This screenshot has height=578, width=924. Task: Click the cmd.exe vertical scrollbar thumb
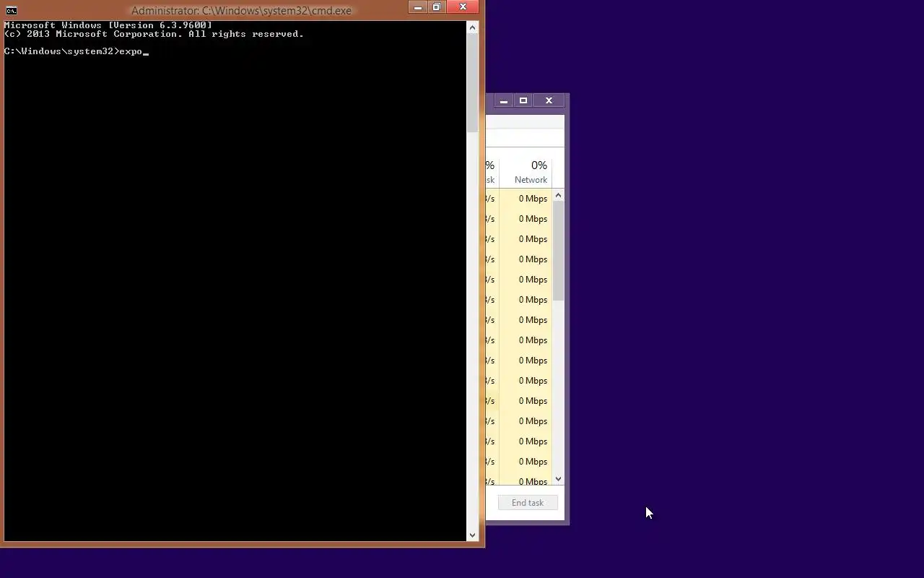pos(473,83)
